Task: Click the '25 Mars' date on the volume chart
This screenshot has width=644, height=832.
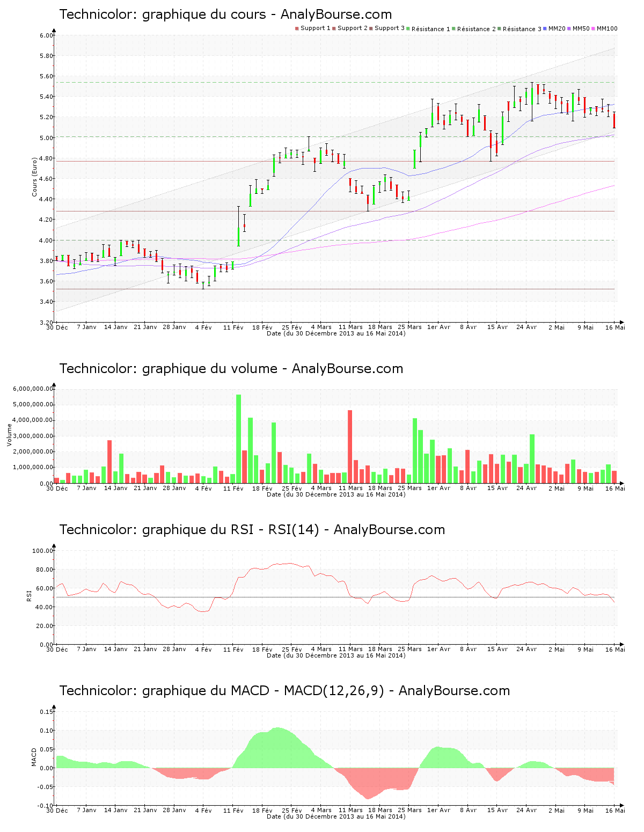Action: [409, 488]
